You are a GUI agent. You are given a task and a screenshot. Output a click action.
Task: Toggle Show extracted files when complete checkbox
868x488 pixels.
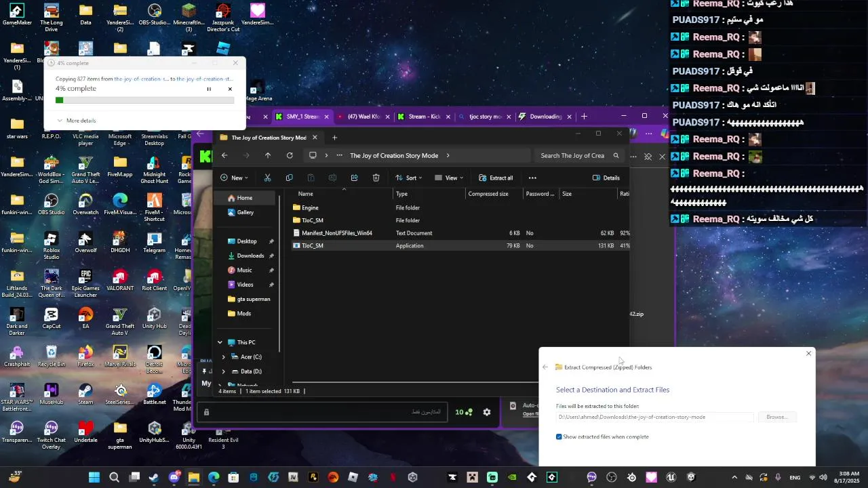tap(559, 436)
